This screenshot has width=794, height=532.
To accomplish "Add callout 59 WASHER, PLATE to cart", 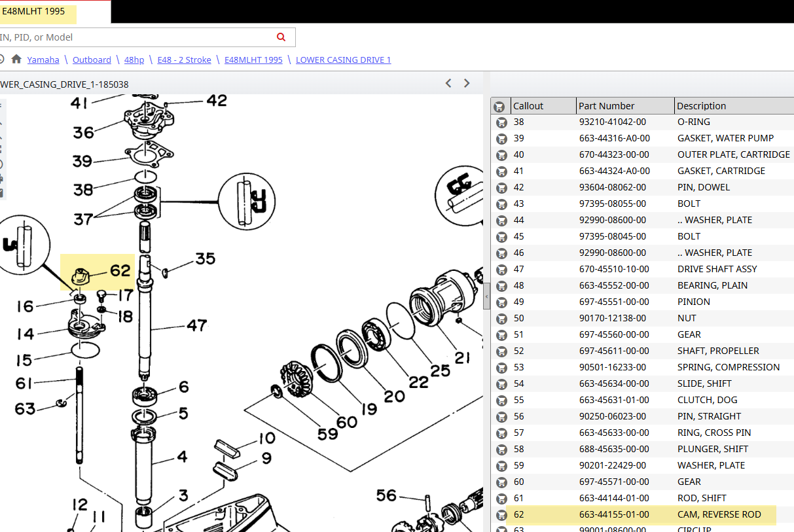I will 501,466.
